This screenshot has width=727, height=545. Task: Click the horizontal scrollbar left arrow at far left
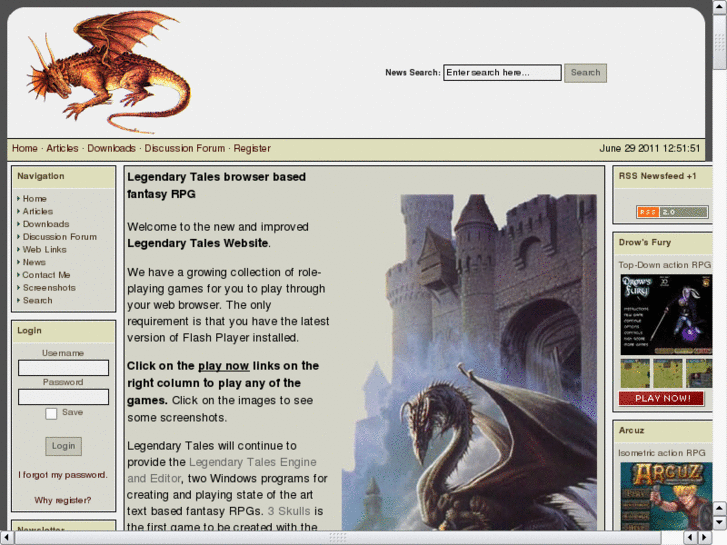7,538
